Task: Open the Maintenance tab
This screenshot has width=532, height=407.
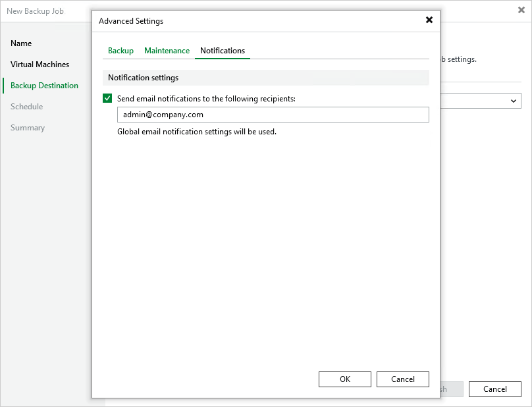Action: point(167,50)
